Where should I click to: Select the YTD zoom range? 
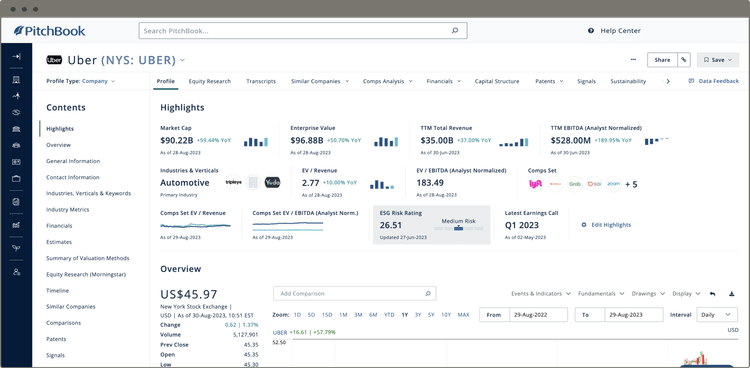click(389, 315)
